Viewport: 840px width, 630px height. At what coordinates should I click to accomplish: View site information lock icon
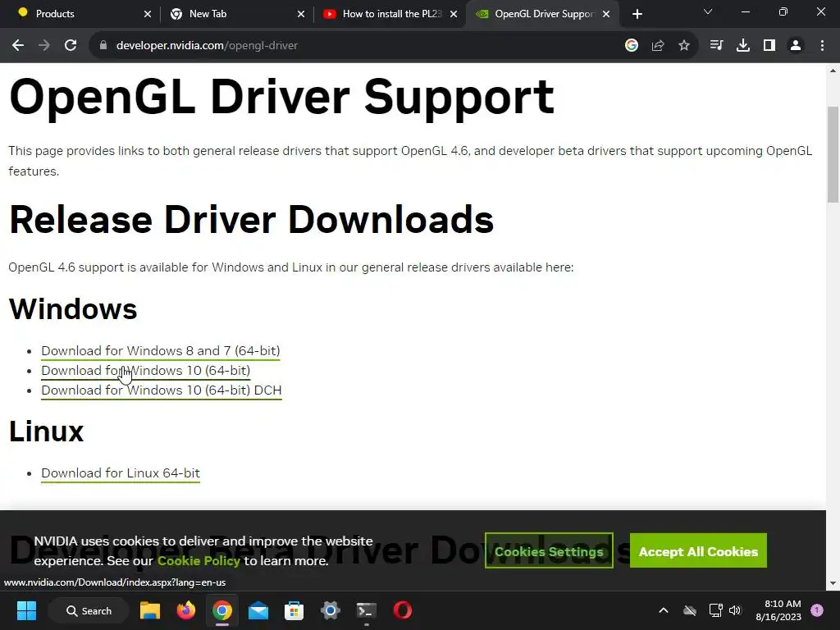coord(103,46)
